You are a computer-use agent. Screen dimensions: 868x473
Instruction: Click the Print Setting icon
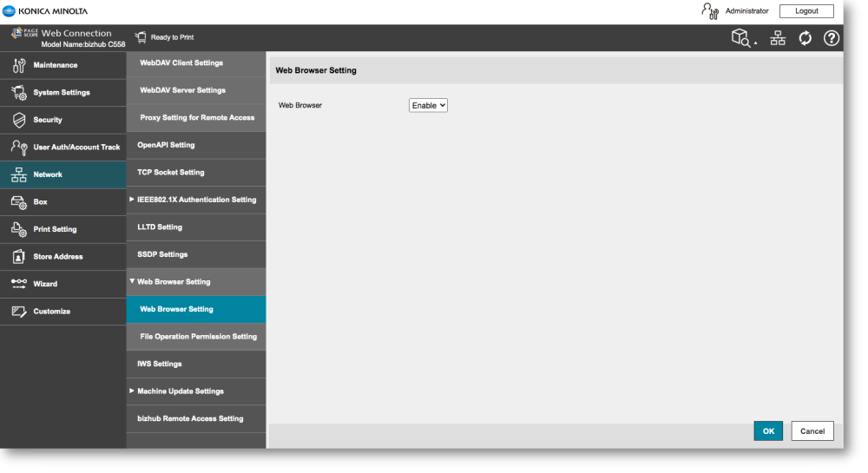coord(19,230)
